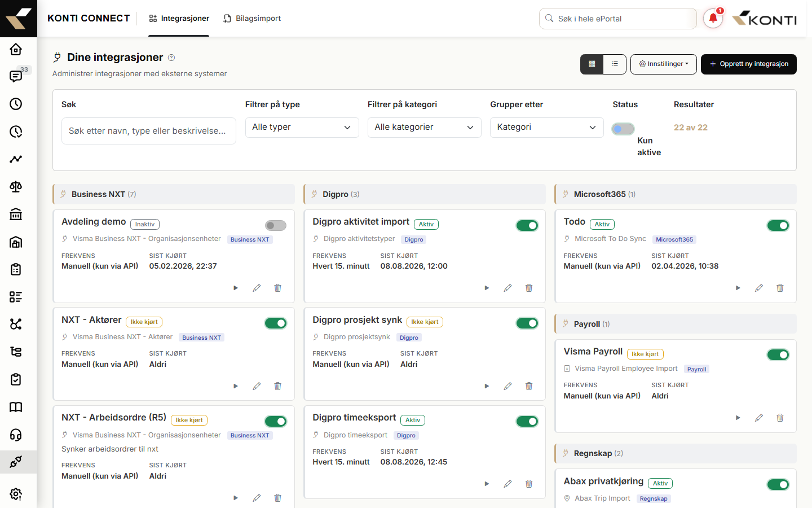Open the notifications bell
The height and width of the screenshot is (508, 812).
click(x=713, y=18)
